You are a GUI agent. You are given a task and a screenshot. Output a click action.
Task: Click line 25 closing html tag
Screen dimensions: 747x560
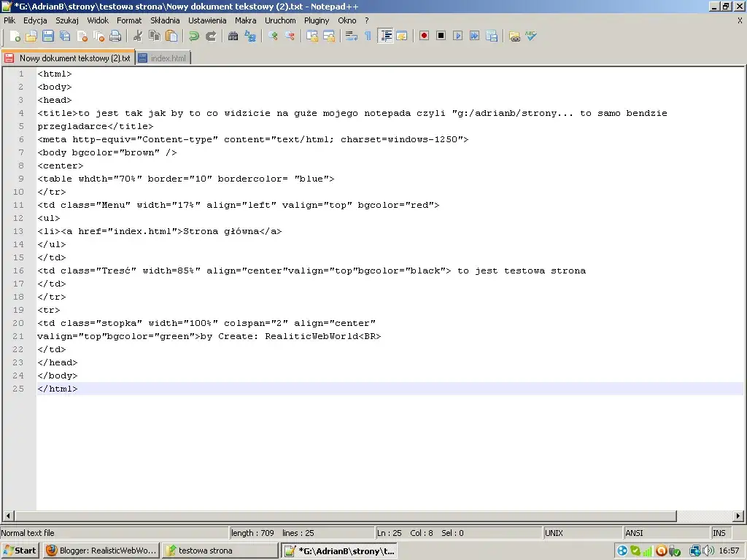[x=57, y=389]
